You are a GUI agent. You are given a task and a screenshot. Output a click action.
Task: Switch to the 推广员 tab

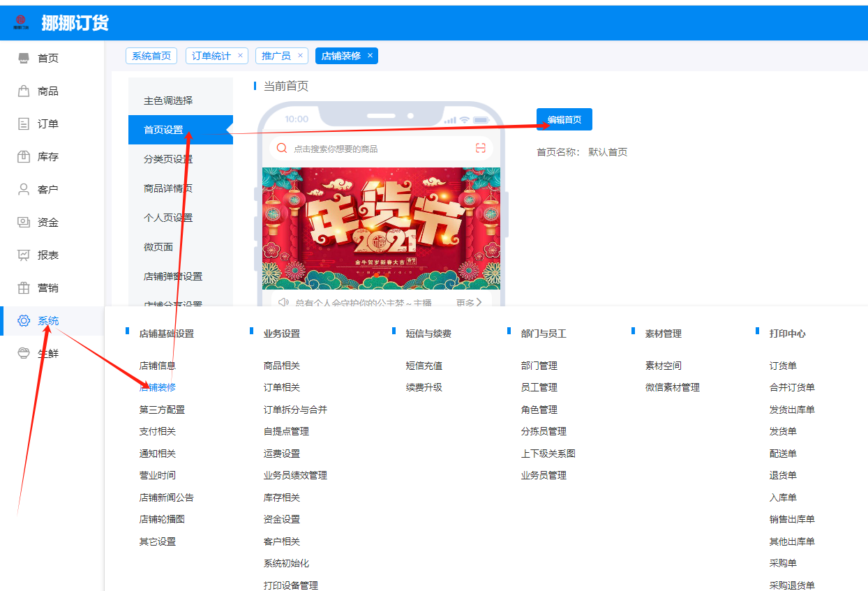pyautogui.click(x=276, y=56)
